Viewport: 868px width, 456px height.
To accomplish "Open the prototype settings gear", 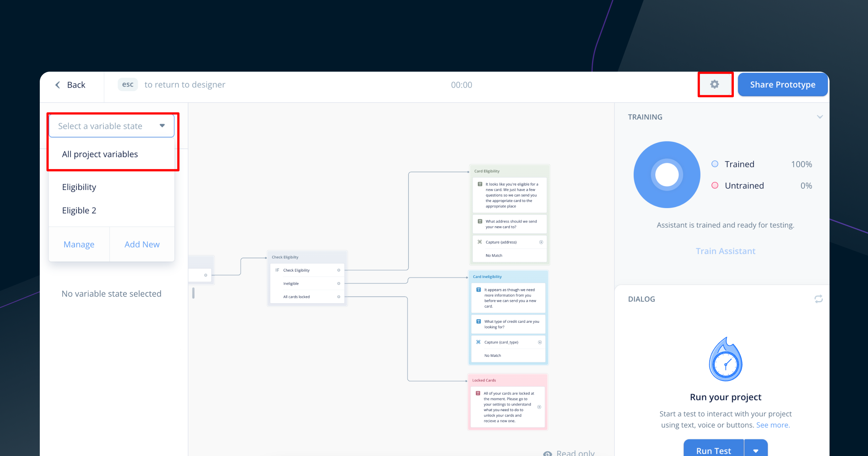I will point(714,84).
